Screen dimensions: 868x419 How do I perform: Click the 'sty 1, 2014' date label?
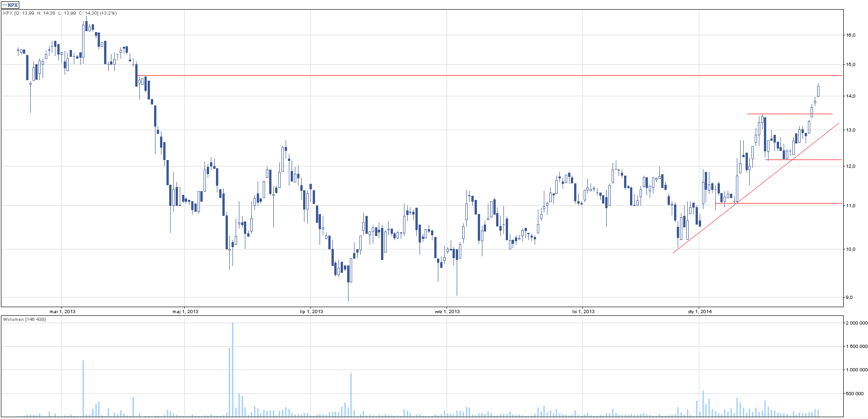point(700,312)
